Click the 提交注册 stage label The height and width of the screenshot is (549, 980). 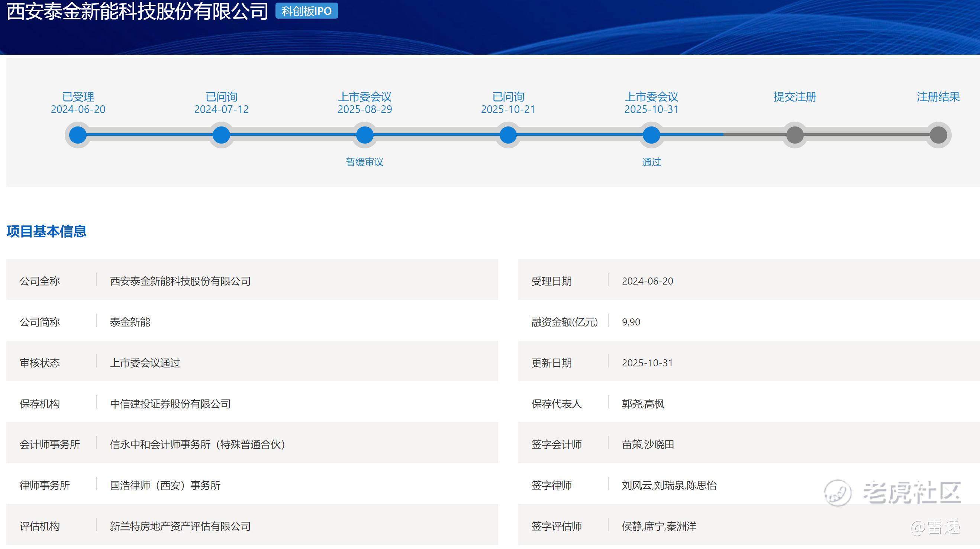click(795, 97)
